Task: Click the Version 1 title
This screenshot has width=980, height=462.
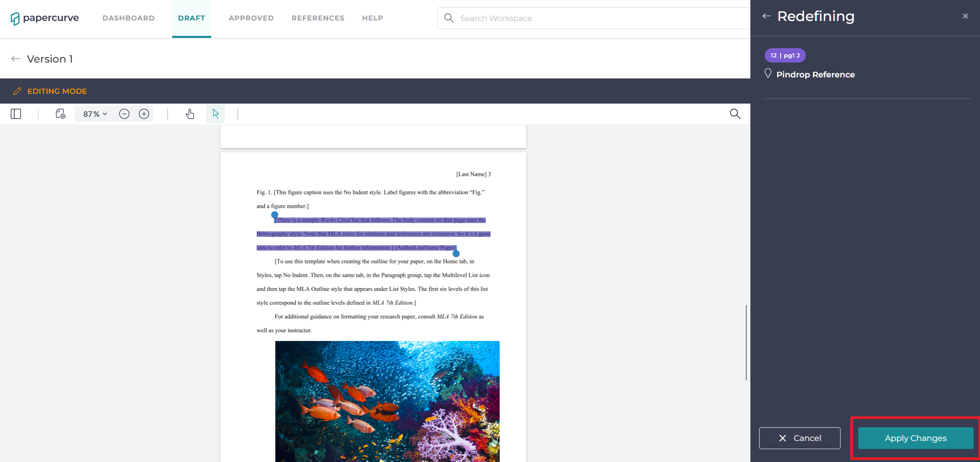Action: 50,59
